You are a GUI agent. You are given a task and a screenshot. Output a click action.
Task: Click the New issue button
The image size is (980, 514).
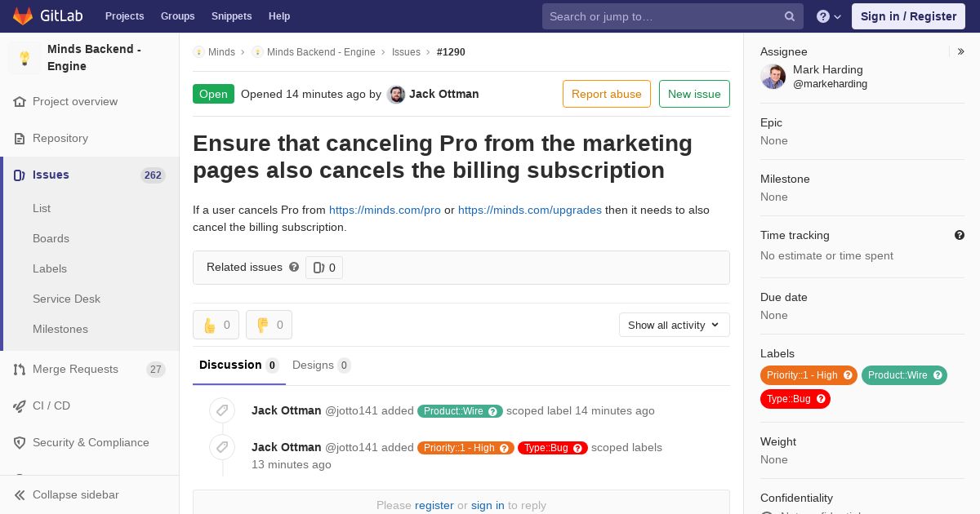coord(694,94)
